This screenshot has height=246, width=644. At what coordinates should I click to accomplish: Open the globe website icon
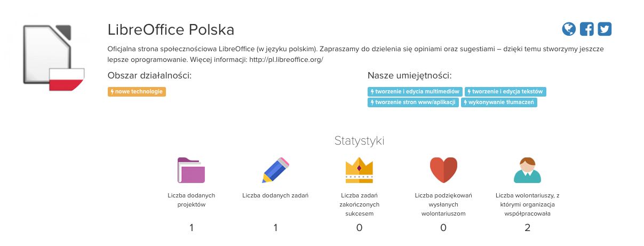[569, 29]
